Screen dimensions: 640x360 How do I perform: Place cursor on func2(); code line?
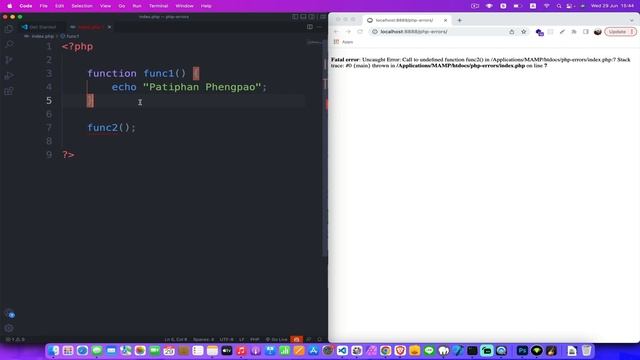point(111,127)
